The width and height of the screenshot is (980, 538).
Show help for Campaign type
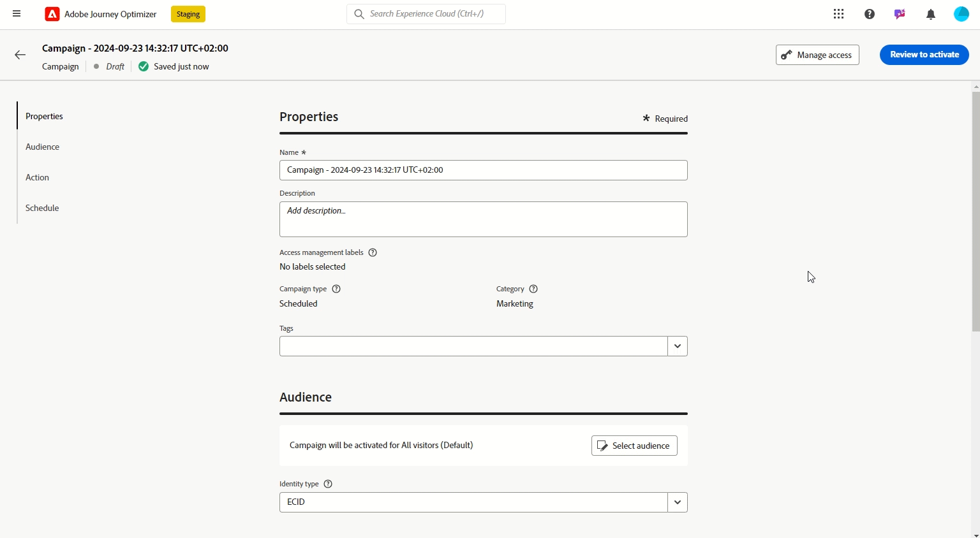(336, 289)
